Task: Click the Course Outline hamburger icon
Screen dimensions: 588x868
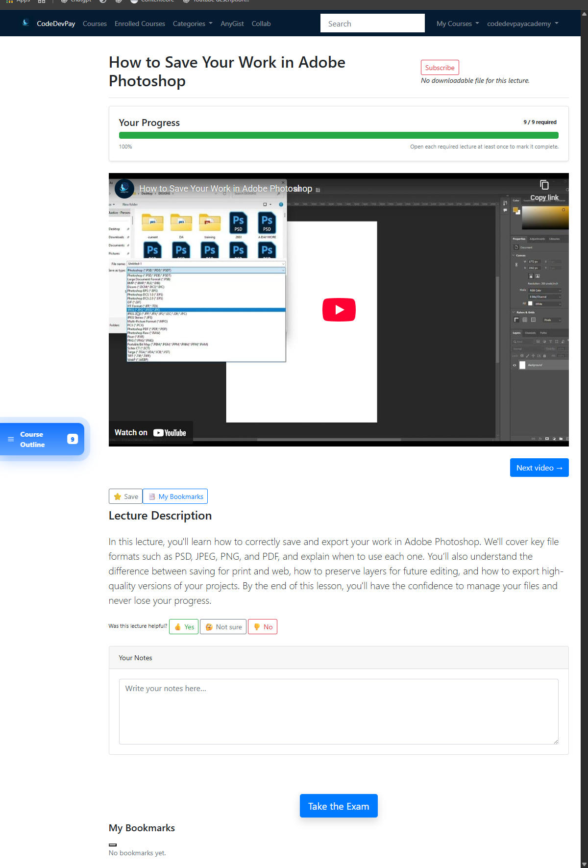Action: [11, 439]
